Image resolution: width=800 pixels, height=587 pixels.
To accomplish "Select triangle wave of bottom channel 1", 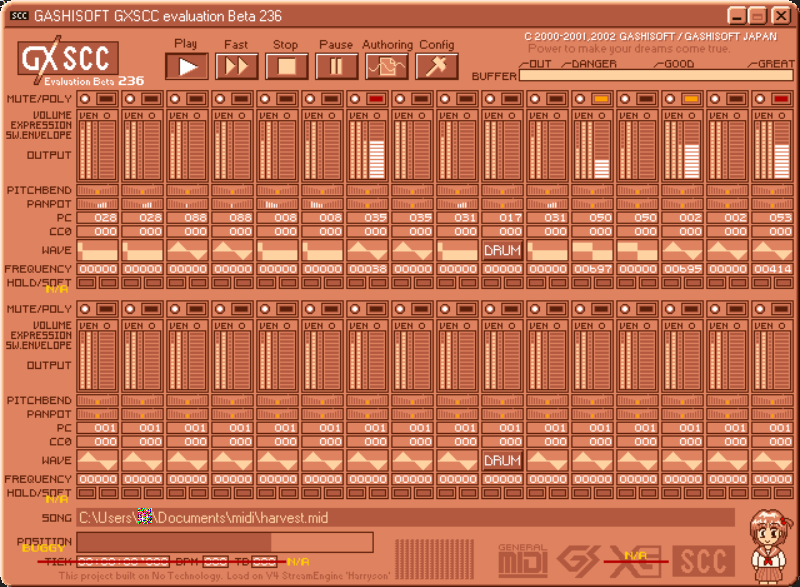I will pyautogui.click(x=97, y=461).
